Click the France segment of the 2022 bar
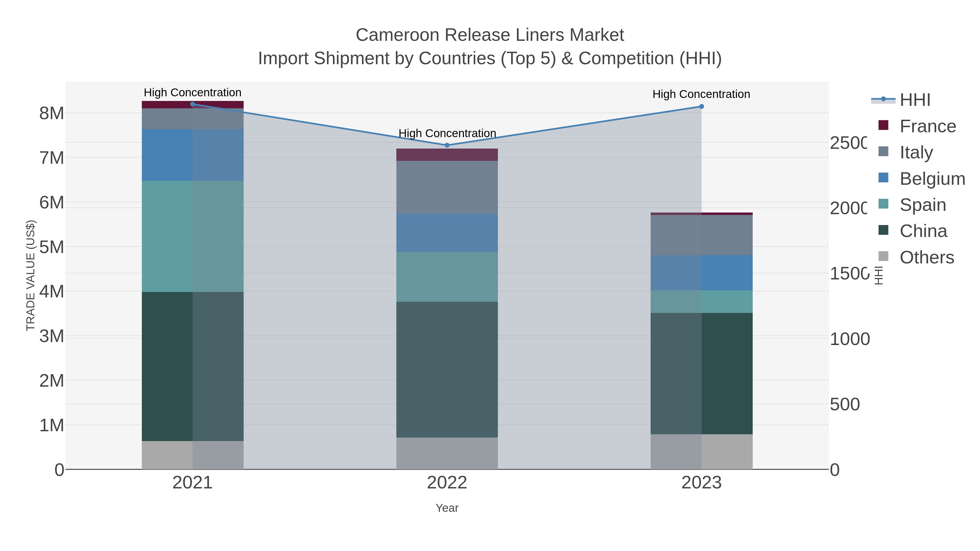Viewport: 980px width, 551px height. pyautogui.click(x=447, y=155)
